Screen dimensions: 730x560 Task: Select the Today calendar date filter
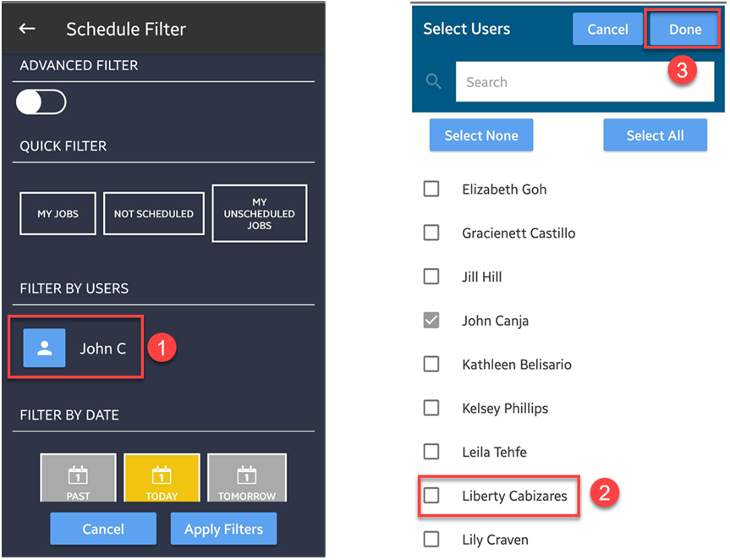tap(162, 479)
